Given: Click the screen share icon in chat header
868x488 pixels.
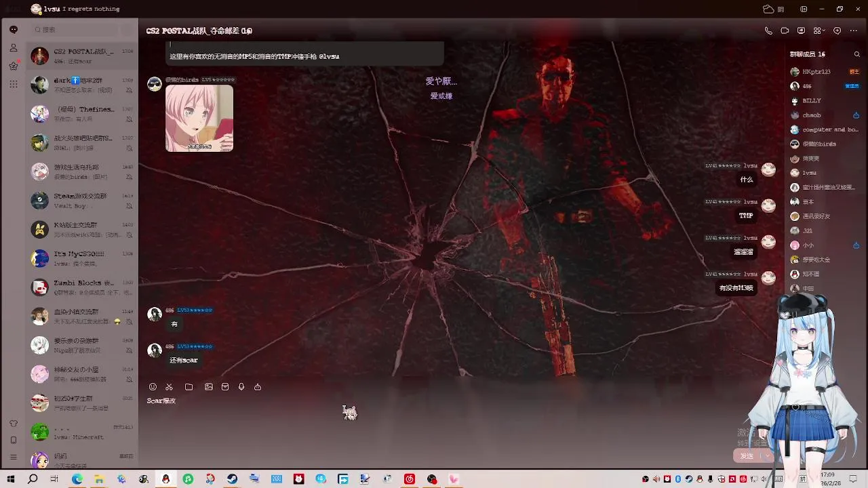Looking at the screenshot, I should 801,30.
